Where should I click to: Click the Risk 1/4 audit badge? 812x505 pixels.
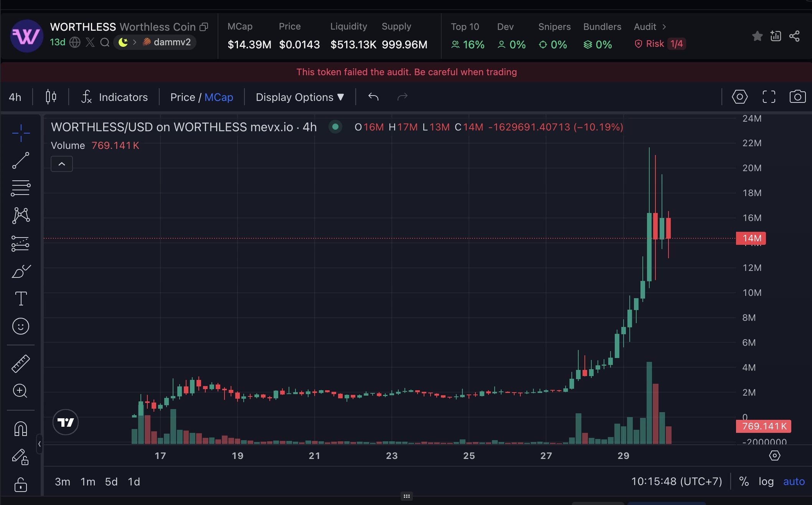coord(660,44)
